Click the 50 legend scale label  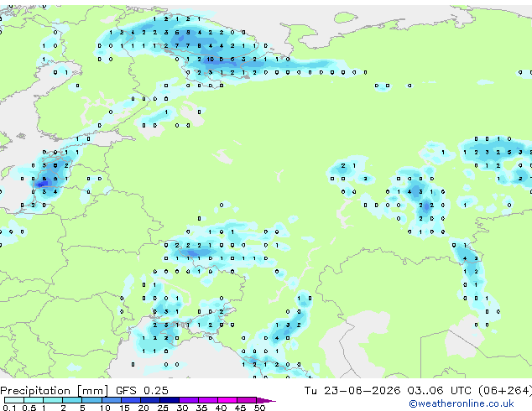(x=259, y=408)
